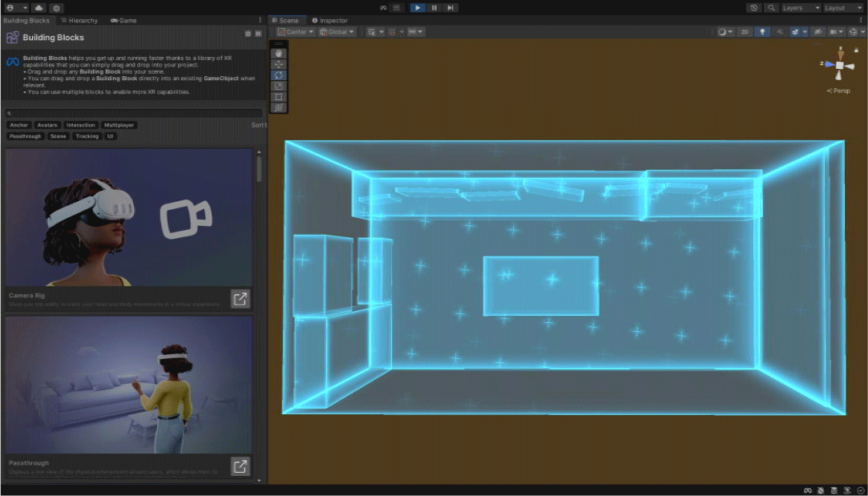This screenshot has width=868, height=496.
Task: Click the Building Blocks search field
Action: (133, 113)
